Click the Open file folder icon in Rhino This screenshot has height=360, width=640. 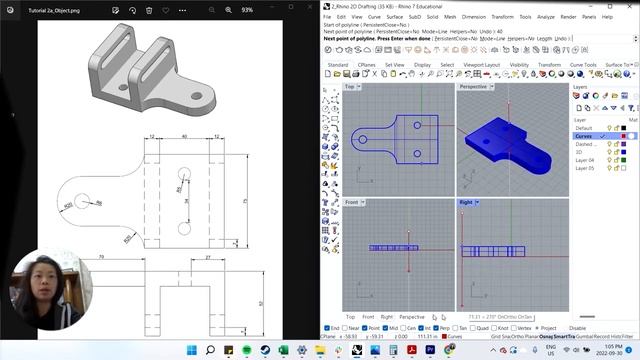337,74
